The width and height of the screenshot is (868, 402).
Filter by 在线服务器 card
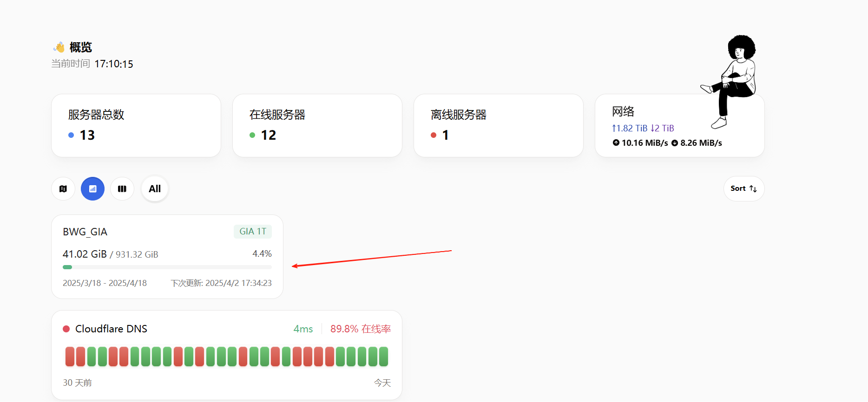pos(317,125)
